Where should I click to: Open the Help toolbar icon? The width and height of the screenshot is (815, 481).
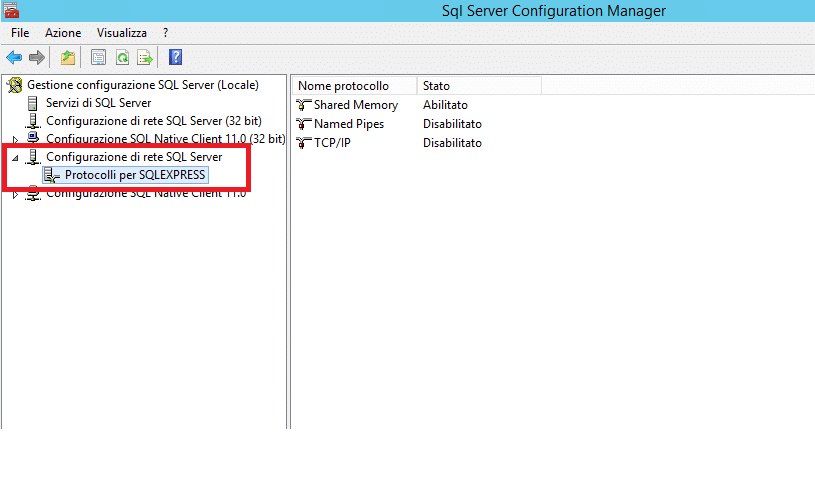pyautogui.click(x=176, y=57)
